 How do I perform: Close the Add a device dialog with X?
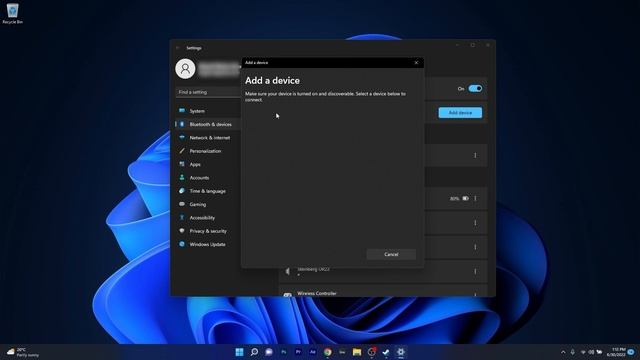(416, 62)
